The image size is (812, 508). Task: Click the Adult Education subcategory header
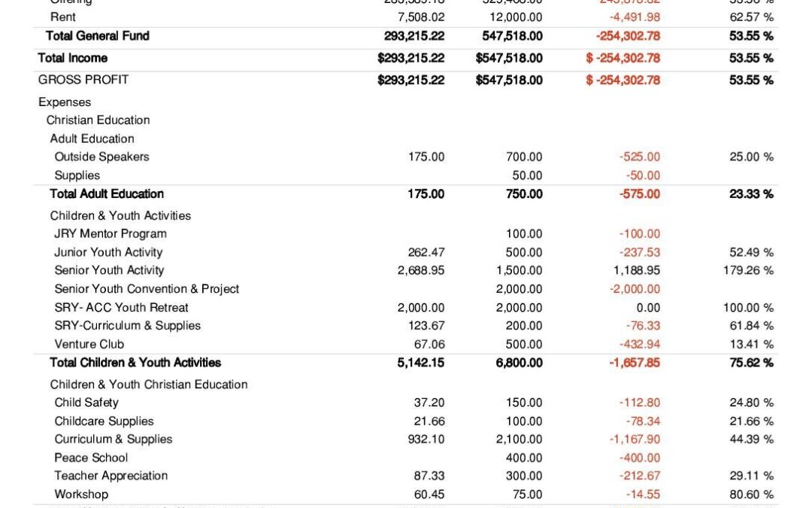point(92,138)
